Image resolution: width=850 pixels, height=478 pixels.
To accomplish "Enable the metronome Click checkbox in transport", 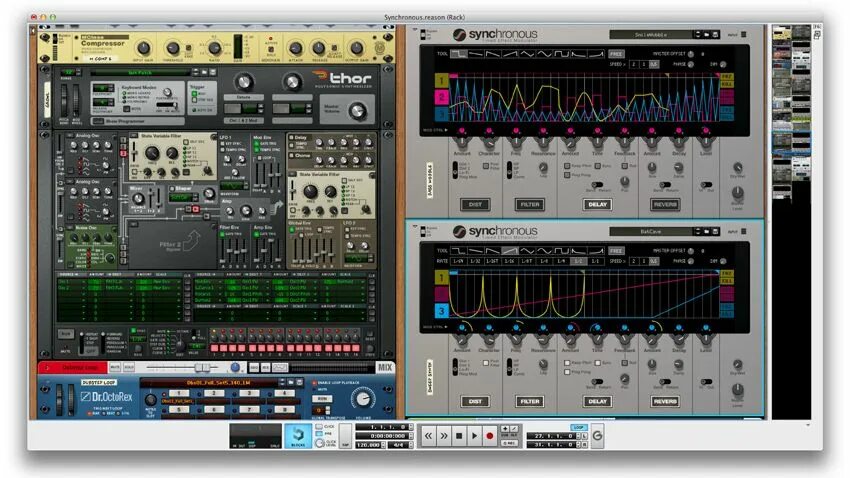I will click(x=319, y=427).
